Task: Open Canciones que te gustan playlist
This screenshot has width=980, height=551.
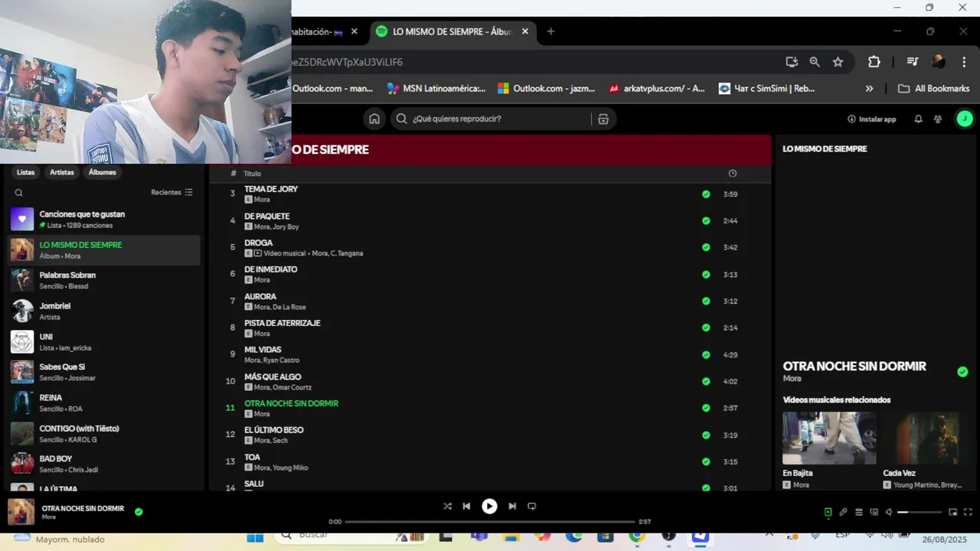Action: (x=104, y=220)
